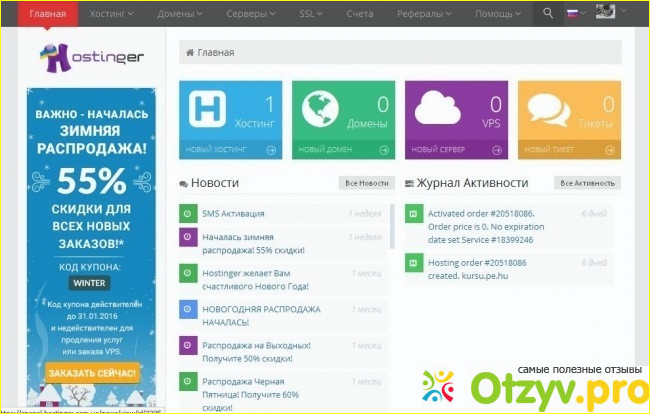Open the Счета menu item
This screenshot has height=414, width=650.
[x=359, y=14]
